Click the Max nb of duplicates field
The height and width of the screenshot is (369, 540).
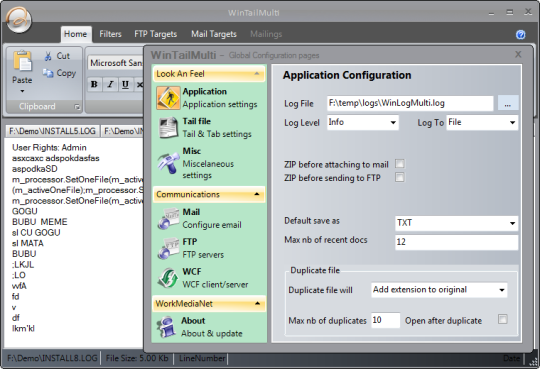coord(385,320)
